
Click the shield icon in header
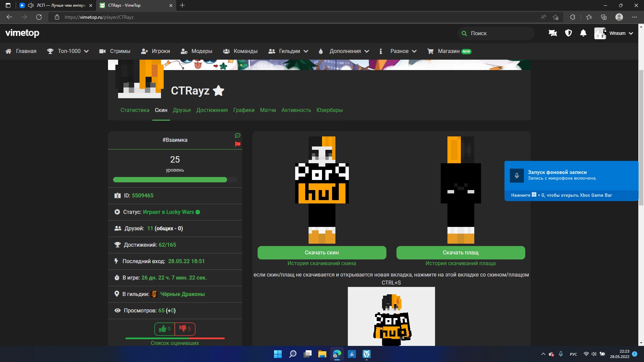coord(568,33)
